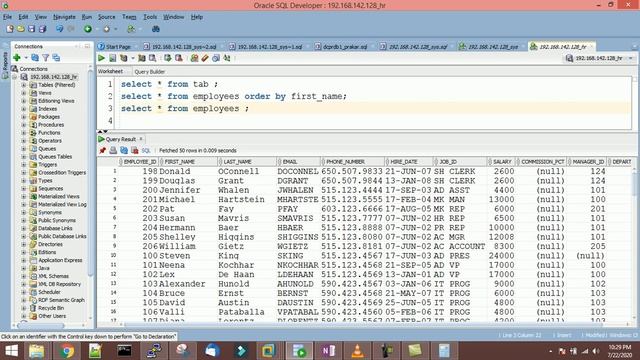Screen dimensions: 640x360
Task: Open OneNote from the taskbar
Action: (x=328, y=351)
